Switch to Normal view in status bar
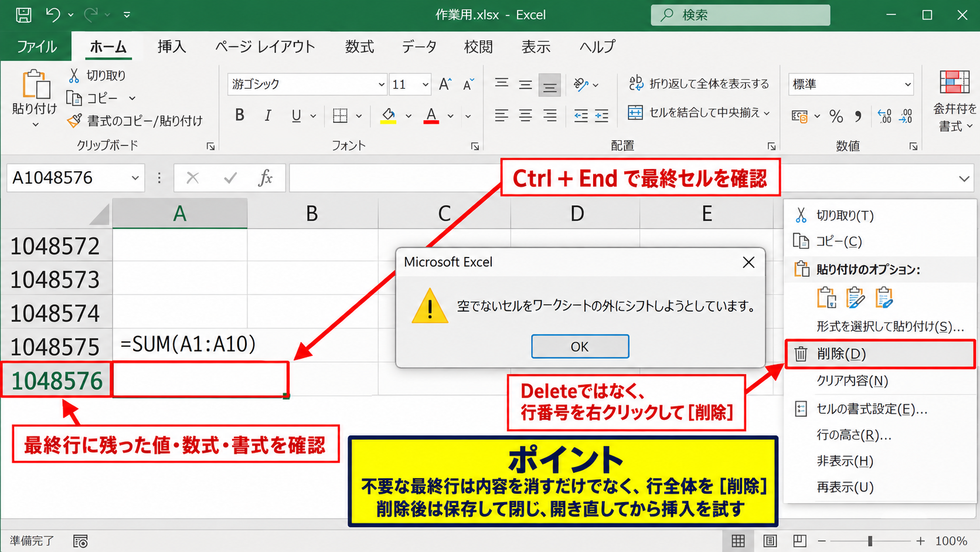 pyautogui.click(x=738, y=541)
